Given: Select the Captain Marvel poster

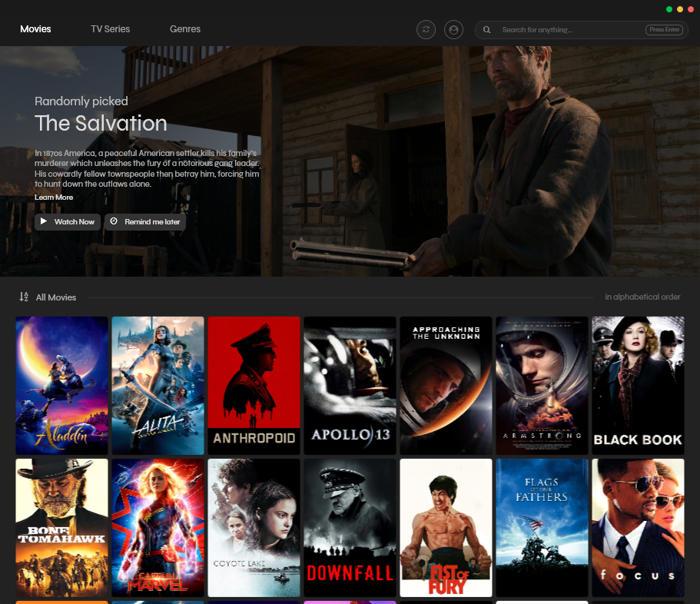Looking at the screenshot, I should tap(158, 528).
